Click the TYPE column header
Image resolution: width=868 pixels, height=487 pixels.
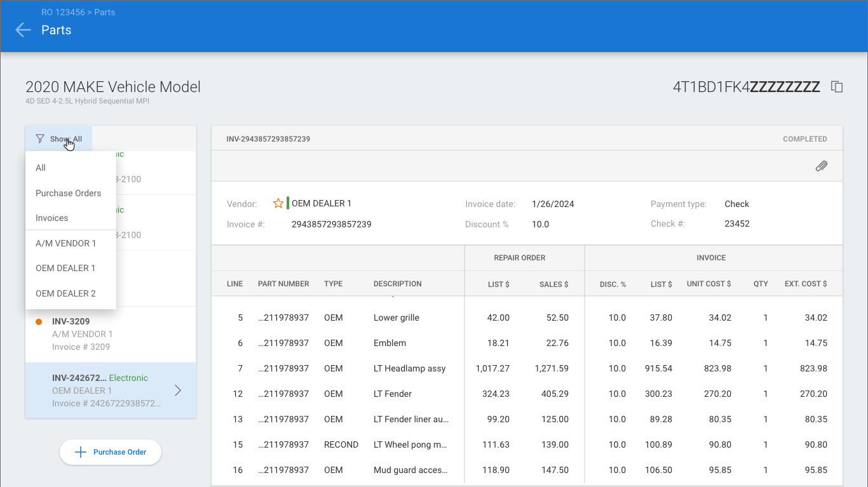point(333,284)
